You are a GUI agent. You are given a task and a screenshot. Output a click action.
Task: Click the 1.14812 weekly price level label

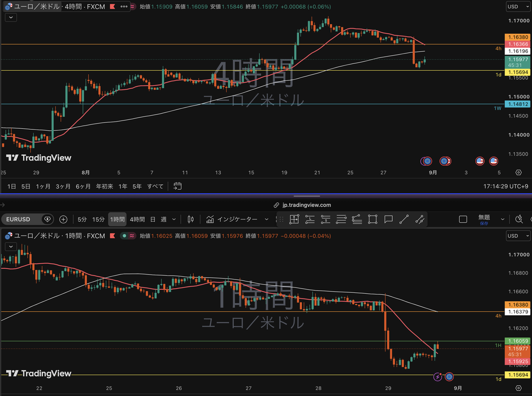[x=517, y=104]
